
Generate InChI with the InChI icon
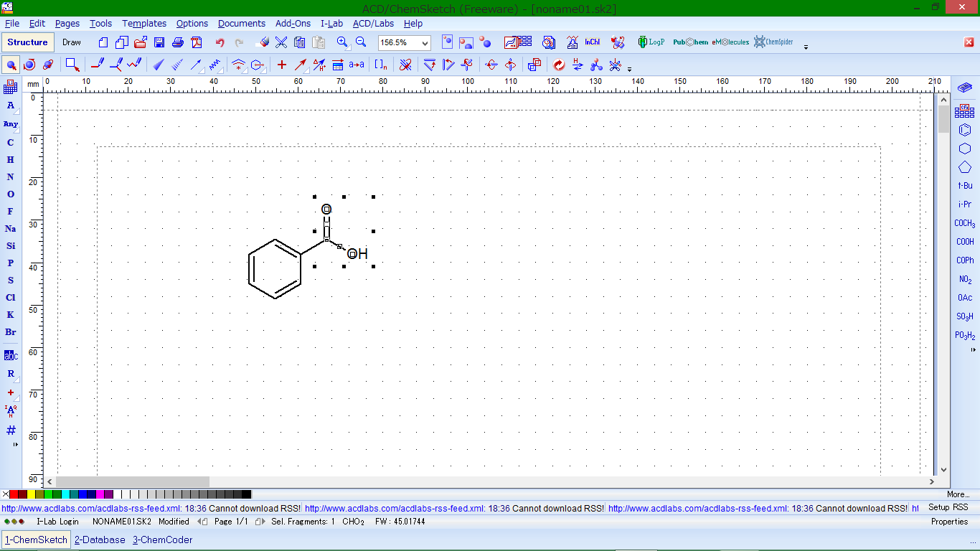593,42
